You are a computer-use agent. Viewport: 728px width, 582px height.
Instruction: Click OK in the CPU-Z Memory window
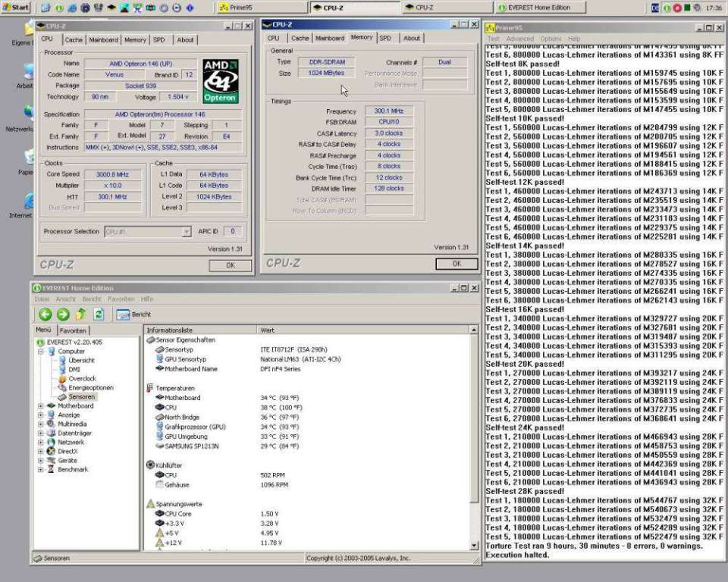click(x=457, y=264)
